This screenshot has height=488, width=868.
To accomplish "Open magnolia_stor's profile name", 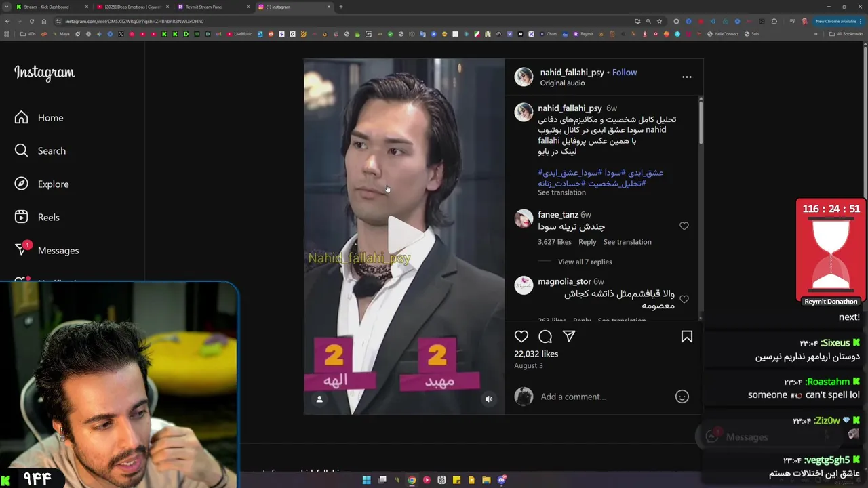I will click(565, 281).
